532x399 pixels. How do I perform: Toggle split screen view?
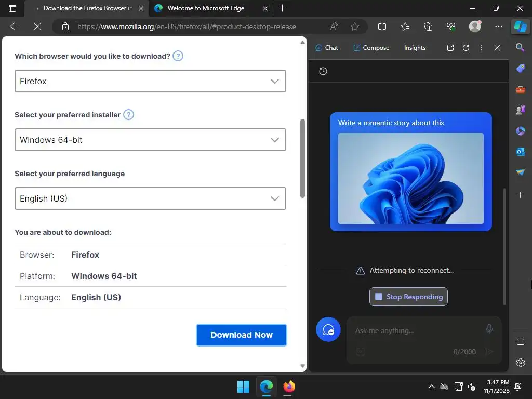click(382, 26)
